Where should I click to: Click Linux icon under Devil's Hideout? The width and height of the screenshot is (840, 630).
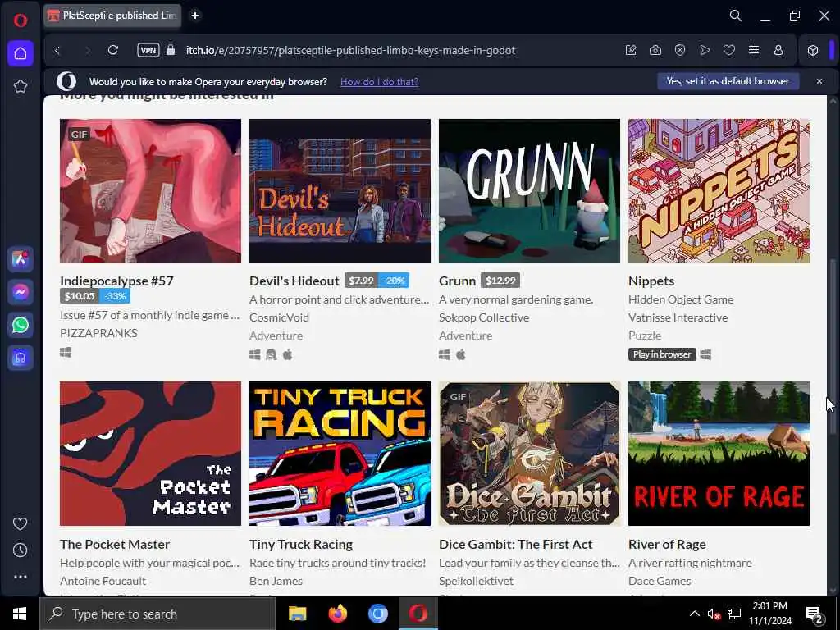point(271,354)
